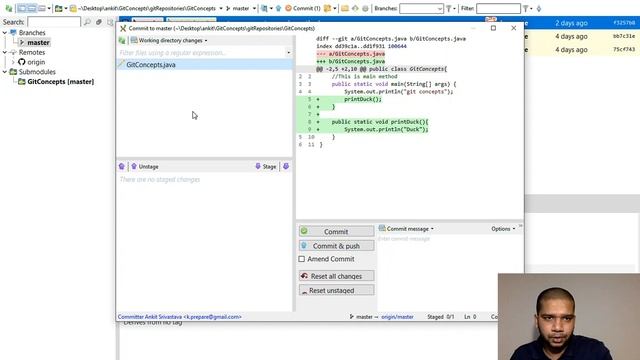Toggle commit info layout icon in toolbar
This screenshot has width=640, height=360.
pyautogui.click(x=32, y=8)
